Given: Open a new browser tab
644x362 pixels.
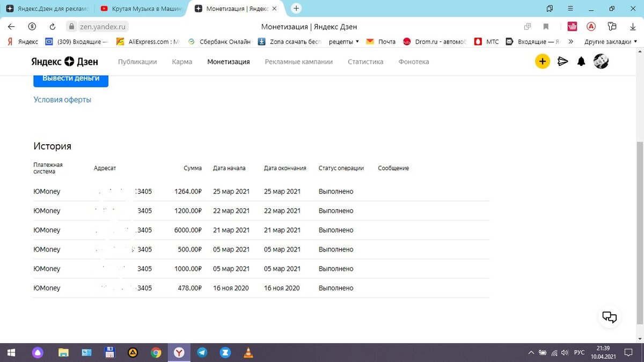Looking at the screenshot, I should 296,8.
